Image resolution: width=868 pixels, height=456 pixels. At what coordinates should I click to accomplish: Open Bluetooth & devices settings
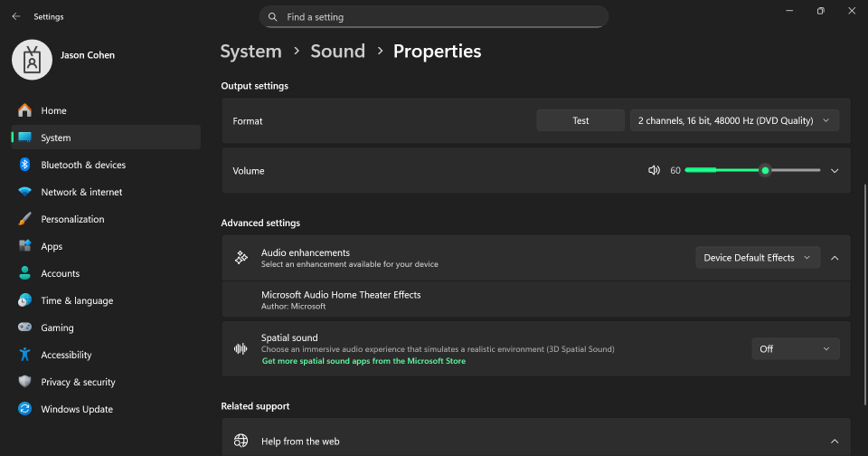[83, 165]
